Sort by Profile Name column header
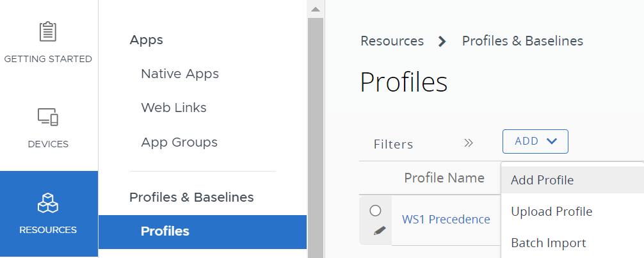The width and height of the screenshot is (644, 258). pos(444,178)
